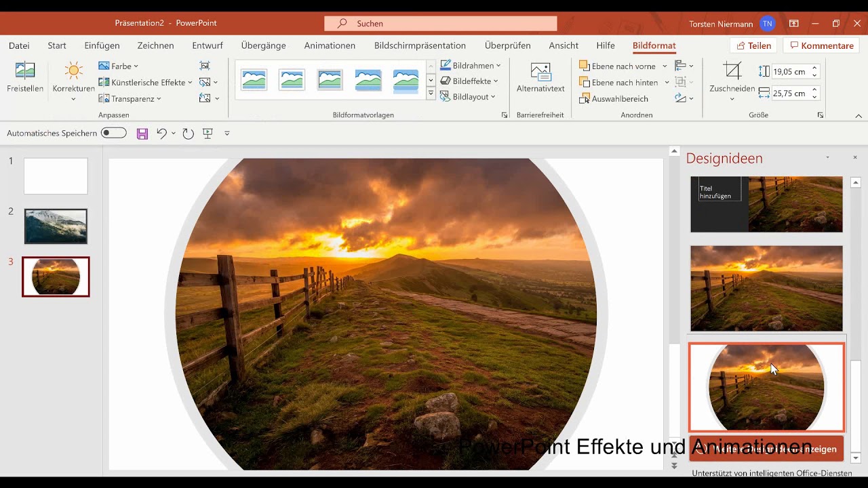Open the align objects dropdown
The image size is (868, 488).
click(684, 66)
